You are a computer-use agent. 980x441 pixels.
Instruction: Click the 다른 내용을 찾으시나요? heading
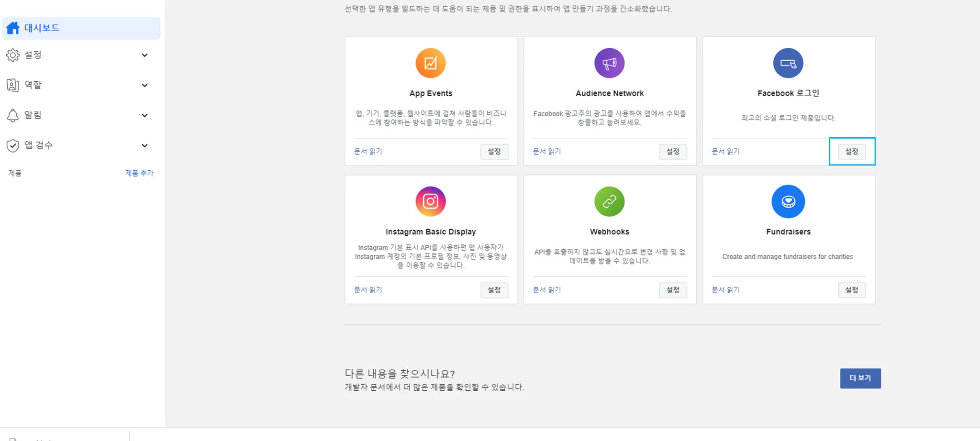400,374
